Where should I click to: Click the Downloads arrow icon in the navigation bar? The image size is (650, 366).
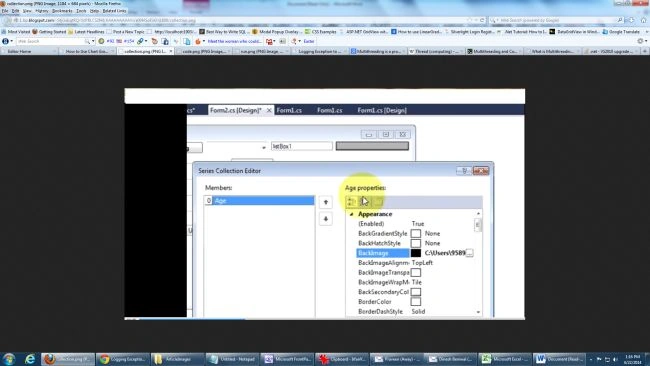pos(631,20)
